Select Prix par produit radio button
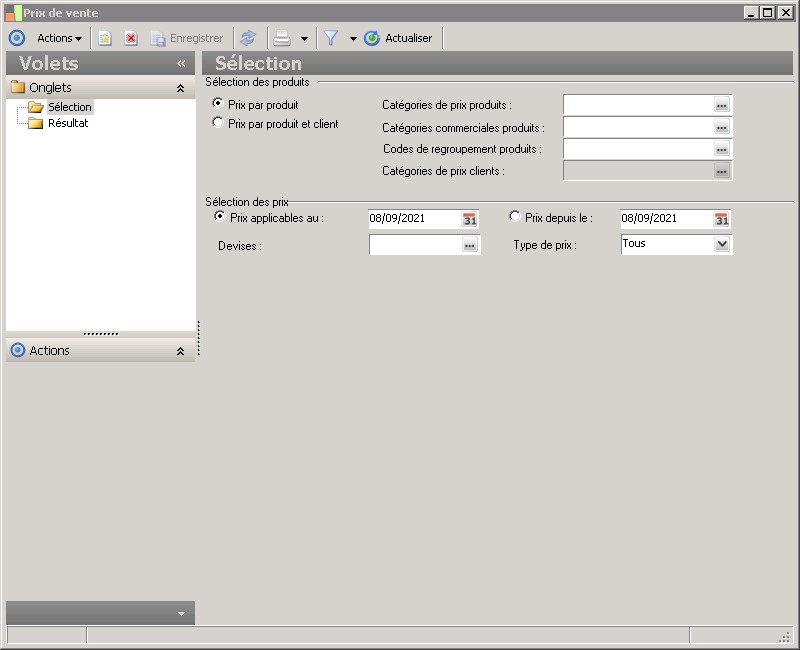This screenshot has width=800, height=650. [x=218, y=104]
